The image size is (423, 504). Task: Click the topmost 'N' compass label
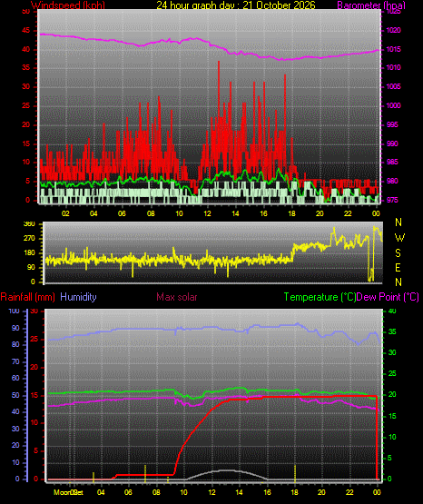[398, 222]
